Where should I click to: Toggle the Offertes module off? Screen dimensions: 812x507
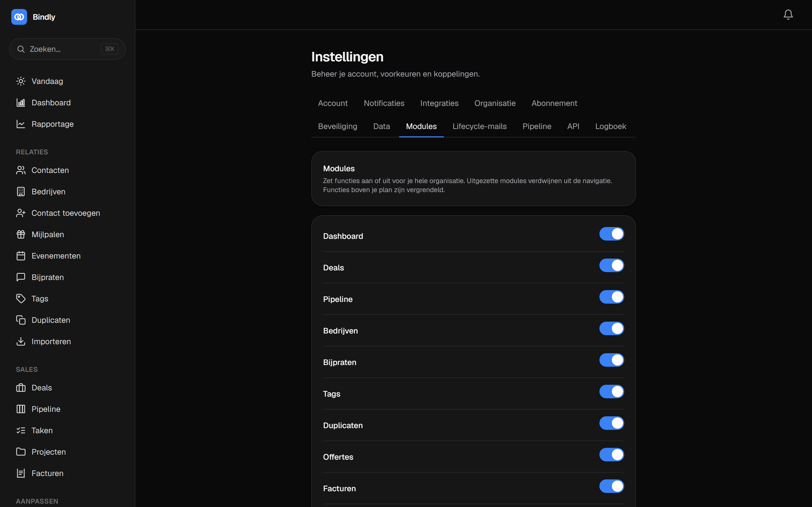[611, 455]
